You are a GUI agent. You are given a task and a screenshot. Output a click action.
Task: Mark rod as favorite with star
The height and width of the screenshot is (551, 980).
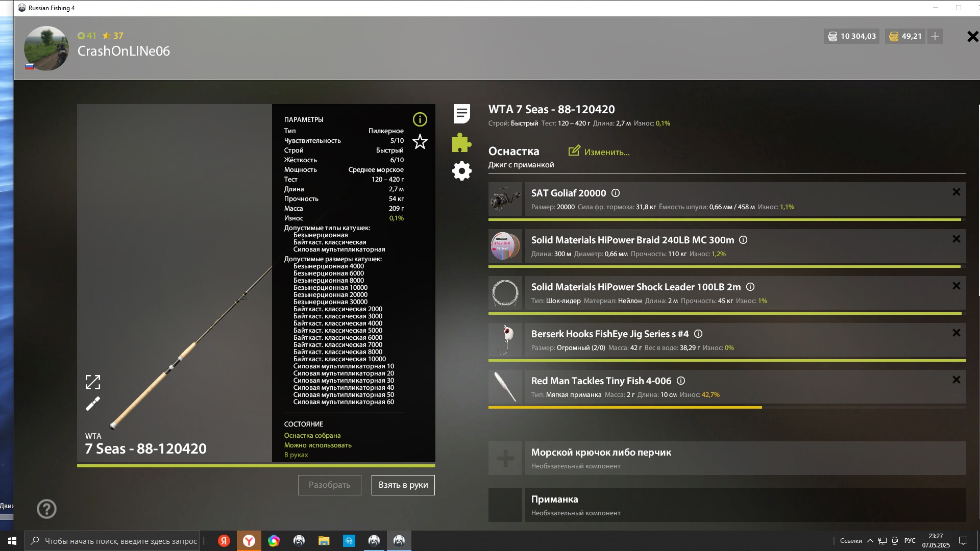[420, 141]
